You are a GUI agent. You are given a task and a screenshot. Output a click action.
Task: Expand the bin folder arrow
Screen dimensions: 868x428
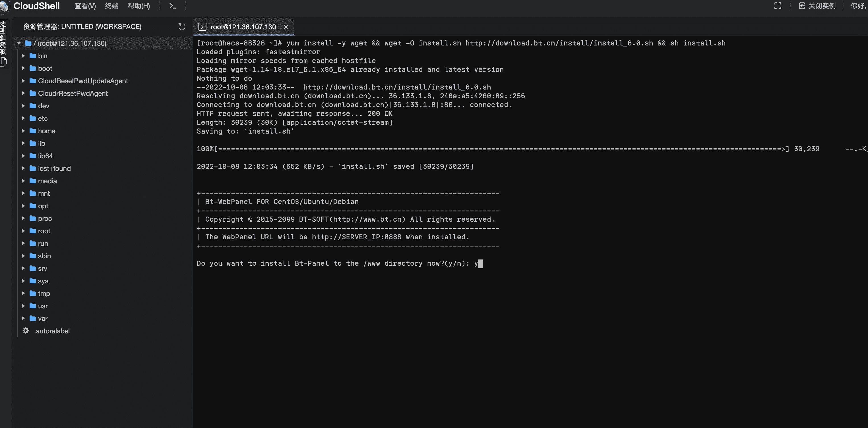point(23,56)
